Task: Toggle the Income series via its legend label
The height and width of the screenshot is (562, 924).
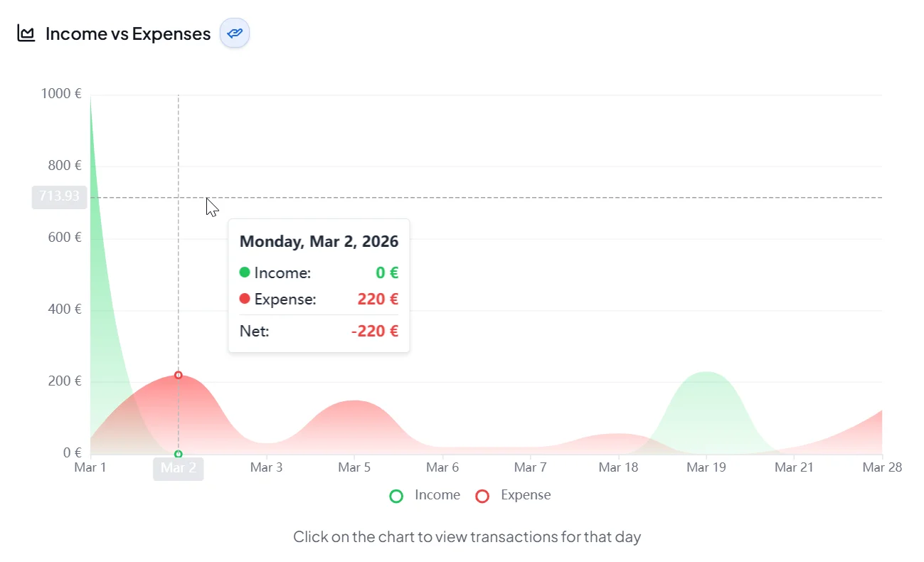Action: [x=437, y=495]
